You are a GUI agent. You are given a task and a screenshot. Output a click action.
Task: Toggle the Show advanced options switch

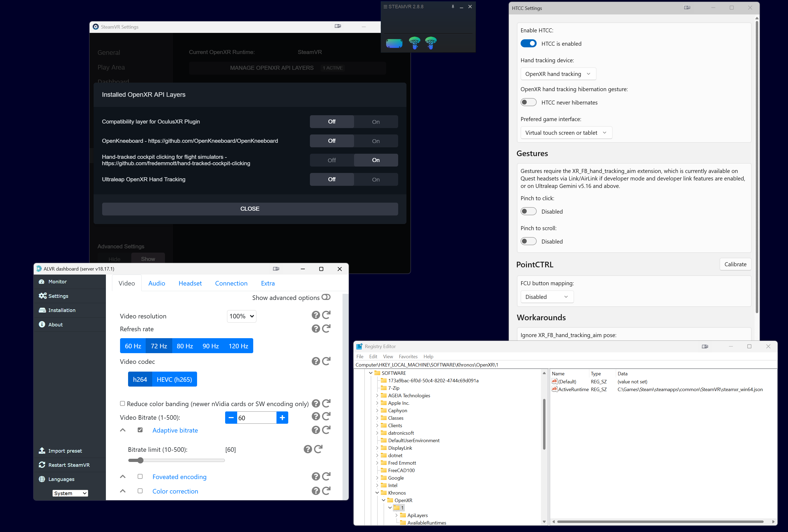coord(326,297)
